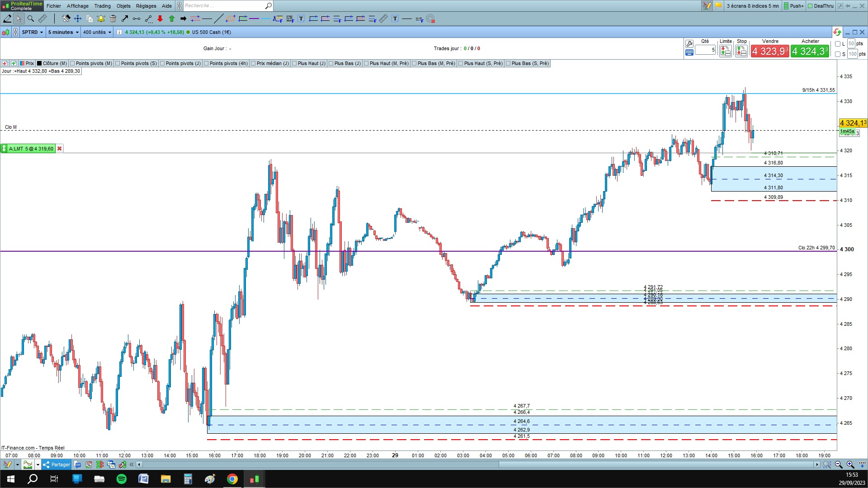This screenshot has height=488, width=868.
Task: Click the Spotify icon in taskbar
Action: (122, 479)
